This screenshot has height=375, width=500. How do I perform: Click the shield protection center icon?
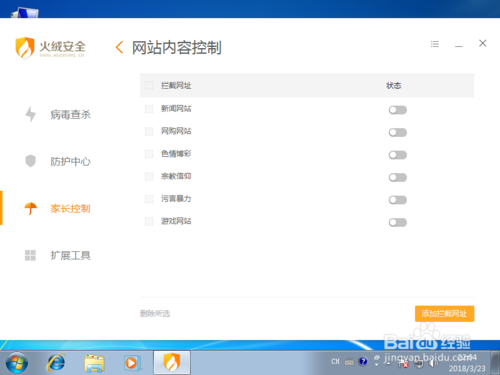30,161
